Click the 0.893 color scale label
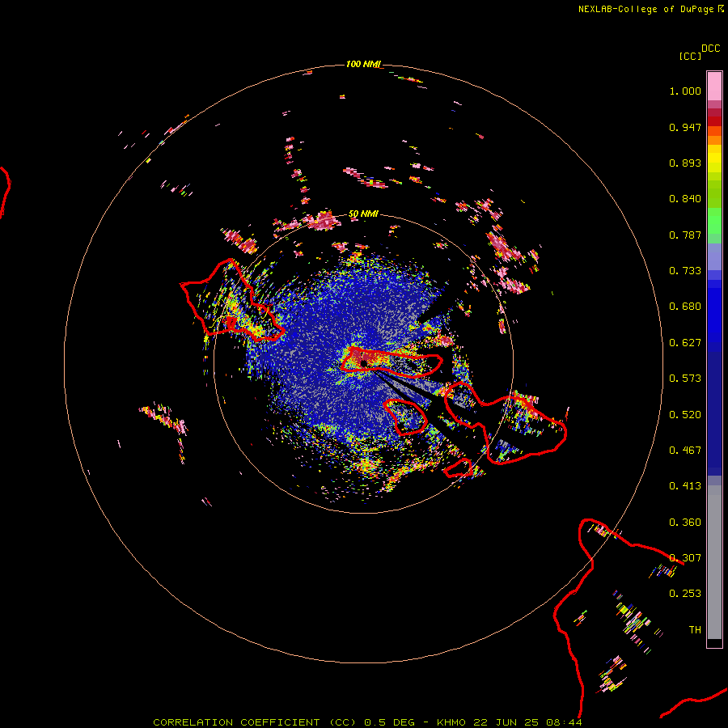The width and height of the screenshot is (728, 728). pyautogui.click(x=685, y=163)
